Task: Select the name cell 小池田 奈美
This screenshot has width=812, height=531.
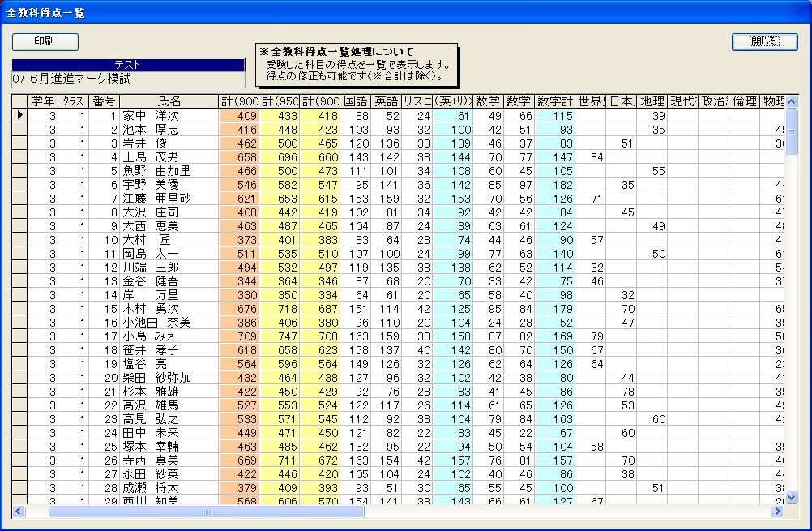Action: [169, 323]
